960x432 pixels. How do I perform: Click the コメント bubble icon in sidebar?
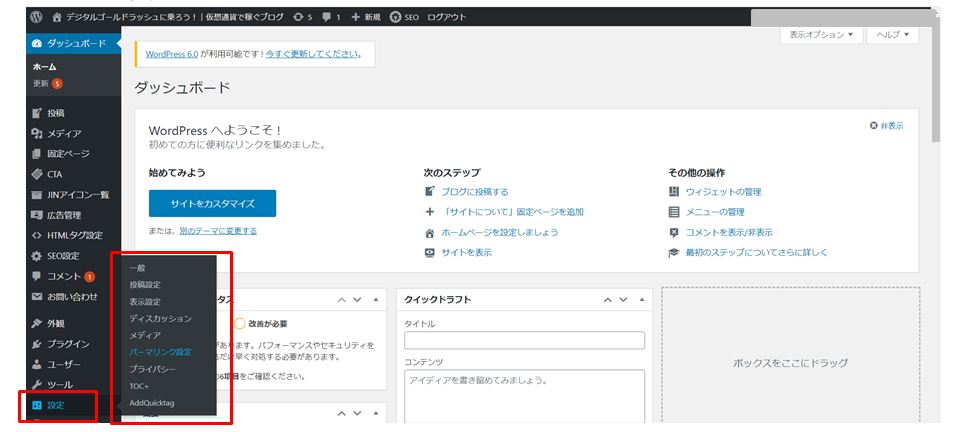point(37,277)
